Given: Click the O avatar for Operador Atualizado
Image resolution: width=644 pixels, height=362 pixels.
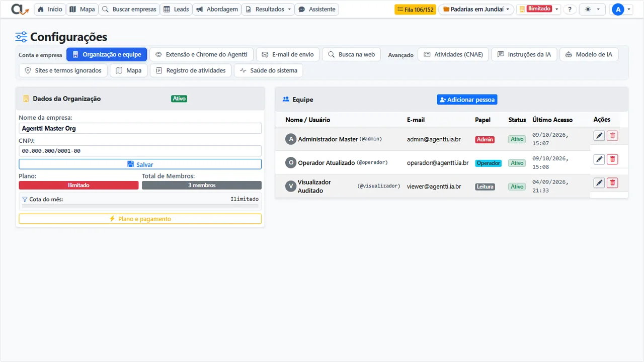Looking at the screenshot, I should (291, 162).
